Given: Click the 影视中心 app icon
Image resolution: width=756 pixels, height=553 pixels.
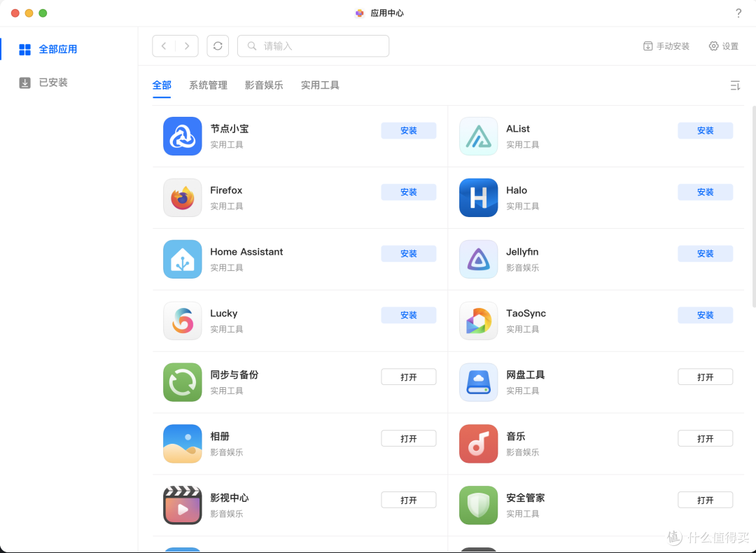Looking at the screenshot, I should coord(182,505).
